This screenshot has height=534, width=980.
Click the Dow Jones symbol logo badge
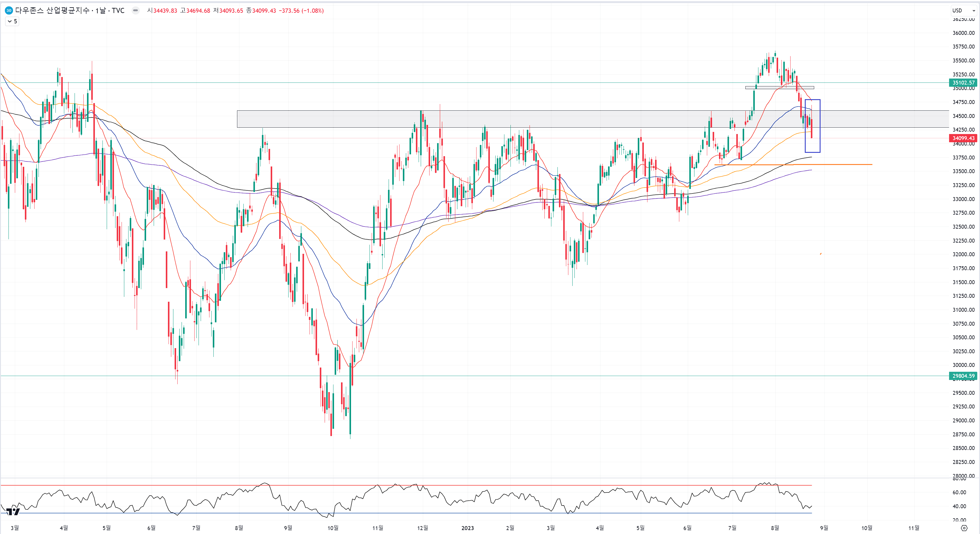(x=8, y=11)
